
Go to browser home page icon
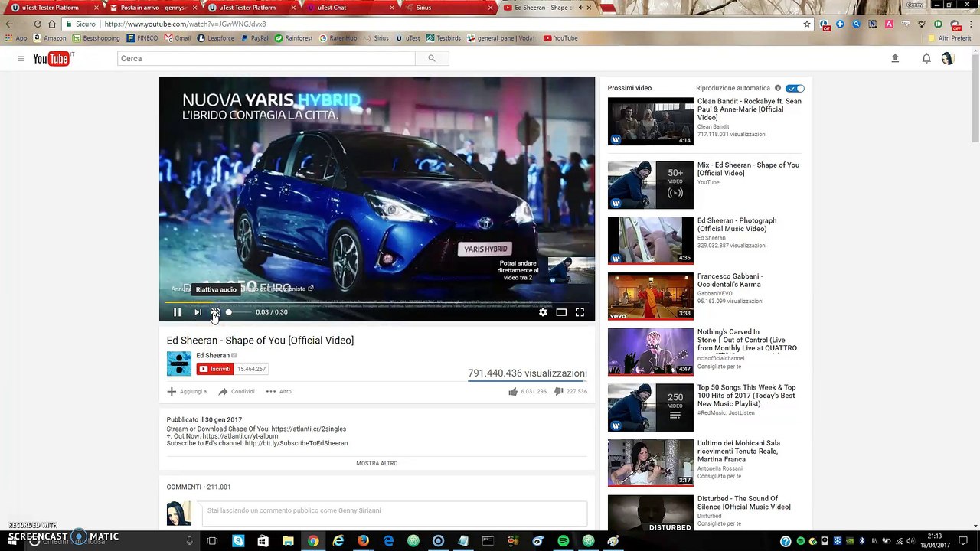51,24
